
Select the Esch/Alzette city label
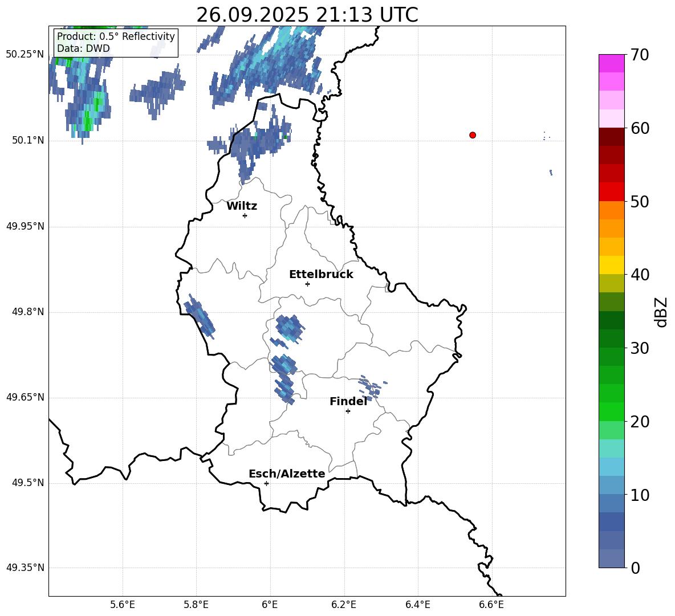pos(287,474)
